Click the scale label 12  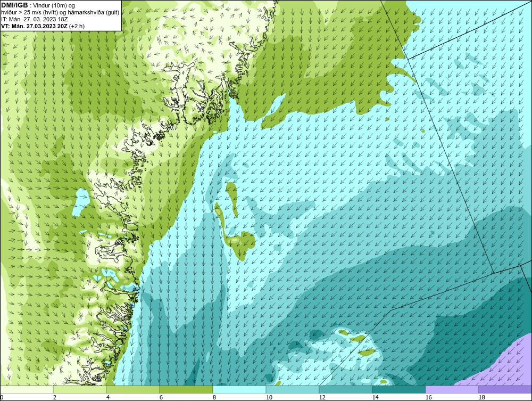point(322,397)
